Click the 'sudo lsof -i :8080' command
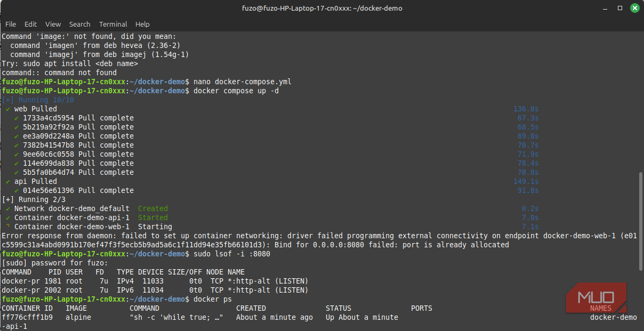Image resolution: width=644 pixels, height=331 pixels. 232,254
